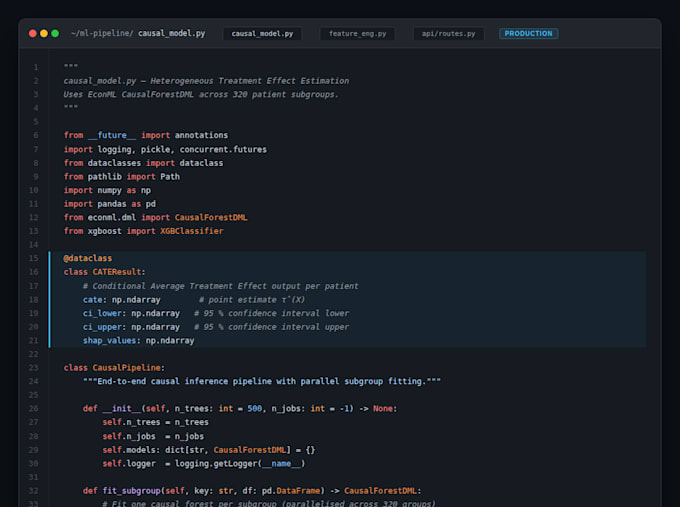This screenshot has width=680, height=507.
Task: Open the feature_eng.py tab
Action: point(357,34)
